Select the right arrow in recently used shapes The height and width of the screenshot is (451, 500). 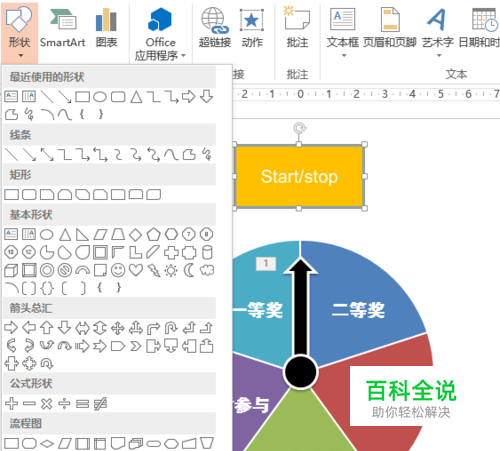point(189,97)
